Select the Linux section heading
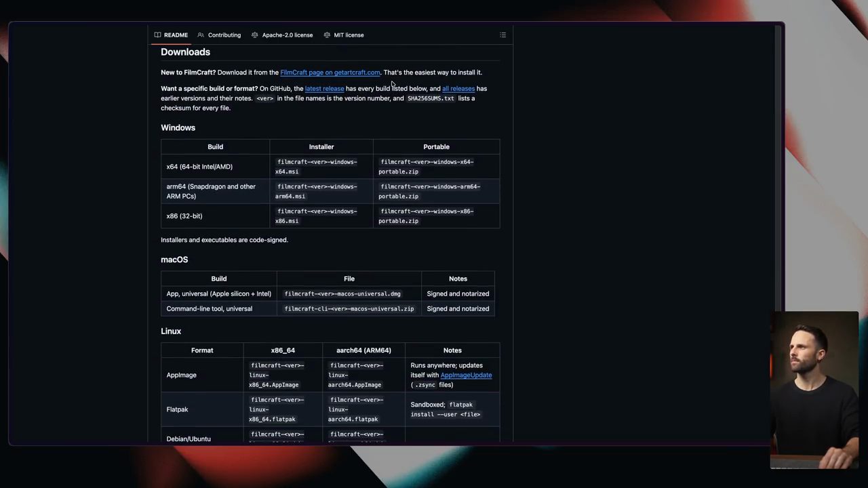 click(x=171, y=331)
